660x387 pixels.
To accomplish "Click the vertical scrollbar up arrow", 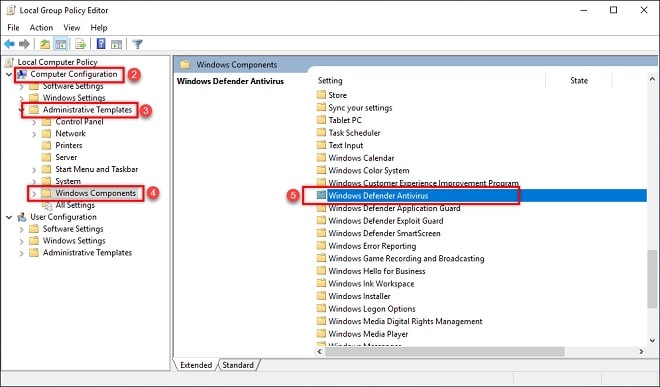I will (x=652, y=79).
